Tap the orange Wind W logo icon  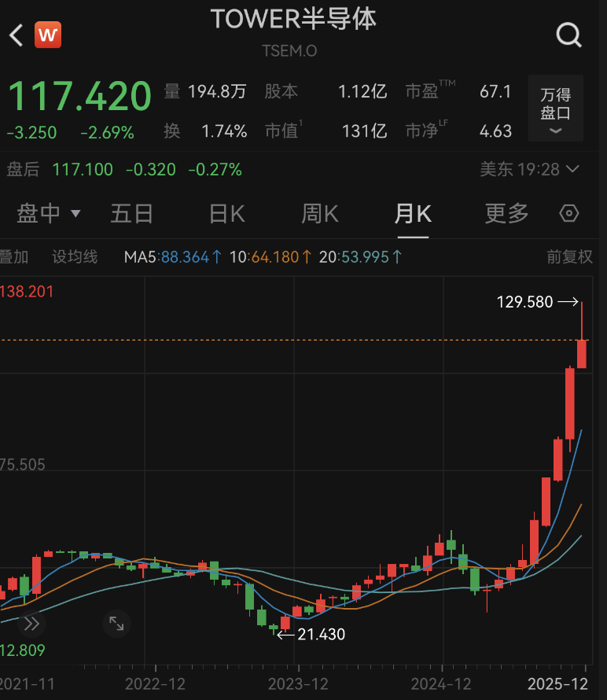(x=48, y=35)
